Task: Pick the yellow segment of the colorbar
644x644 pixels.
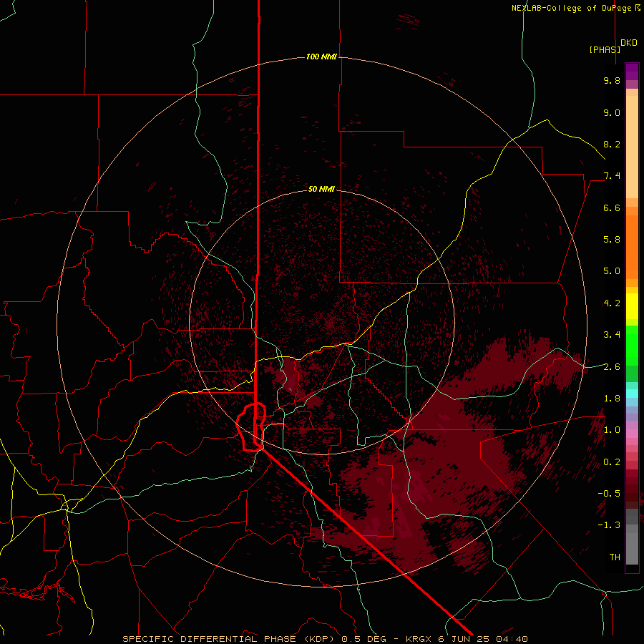Action: 632,306
